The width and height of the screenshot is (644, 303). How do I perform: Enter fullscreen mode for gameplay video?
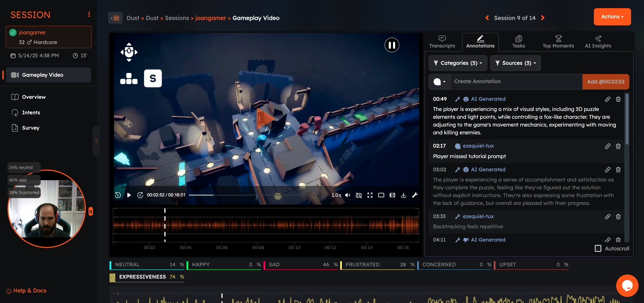(x=370, y=195)
